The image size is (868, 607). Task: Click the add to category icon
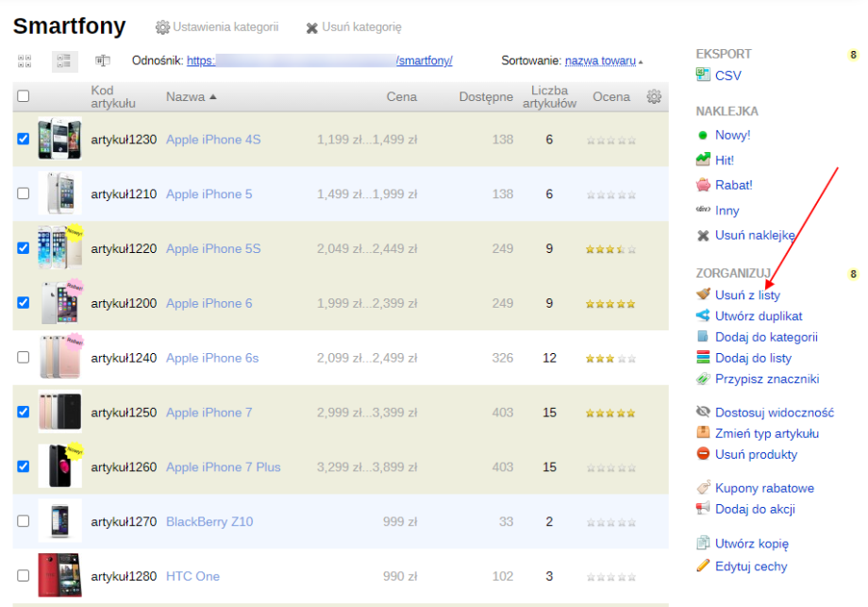[x=703, y=336]
